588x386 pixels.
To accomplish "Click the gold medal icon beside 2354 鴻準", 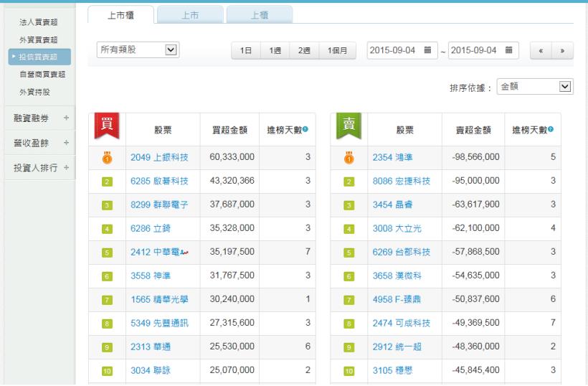I will [x=348, y=157].
